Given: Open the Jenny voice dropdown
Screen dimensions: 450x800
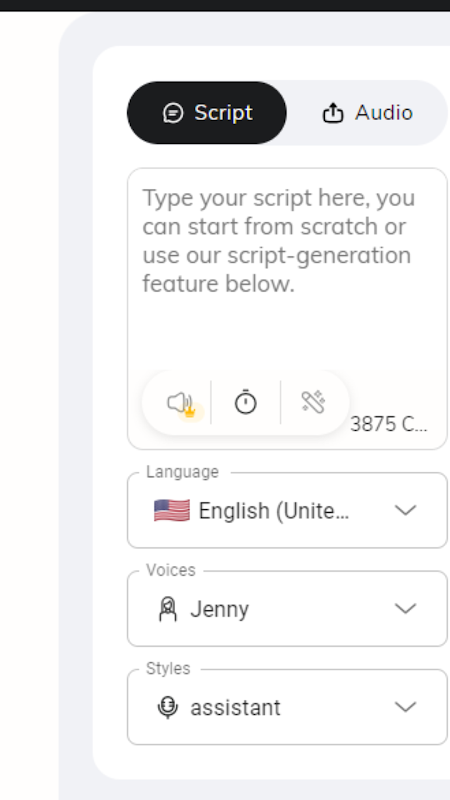Looking at the screenshot, I should coord(287,609).
